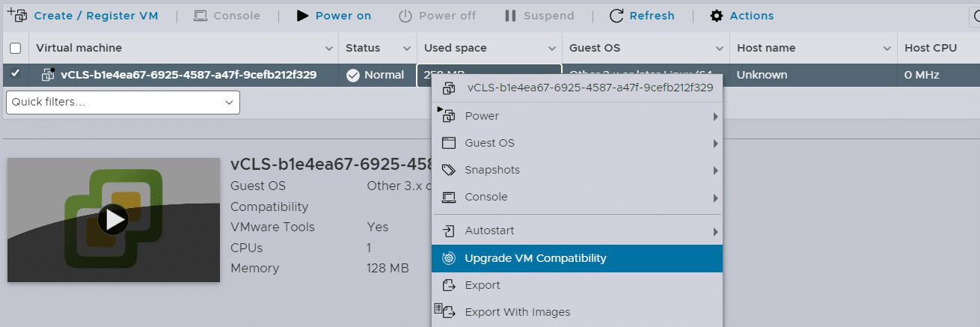This screenshot has height=327, width=980.
Task: Click the Power on play triangle icon
Action: pos(302,16)
